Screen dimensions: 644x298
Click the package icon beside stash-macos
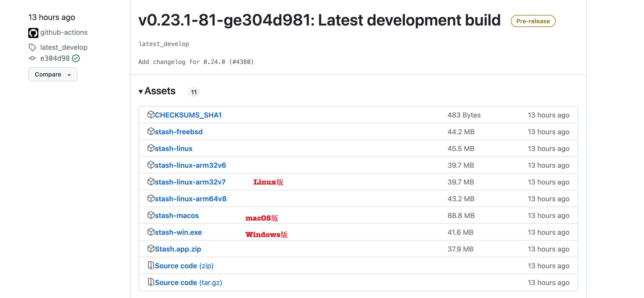151,215
